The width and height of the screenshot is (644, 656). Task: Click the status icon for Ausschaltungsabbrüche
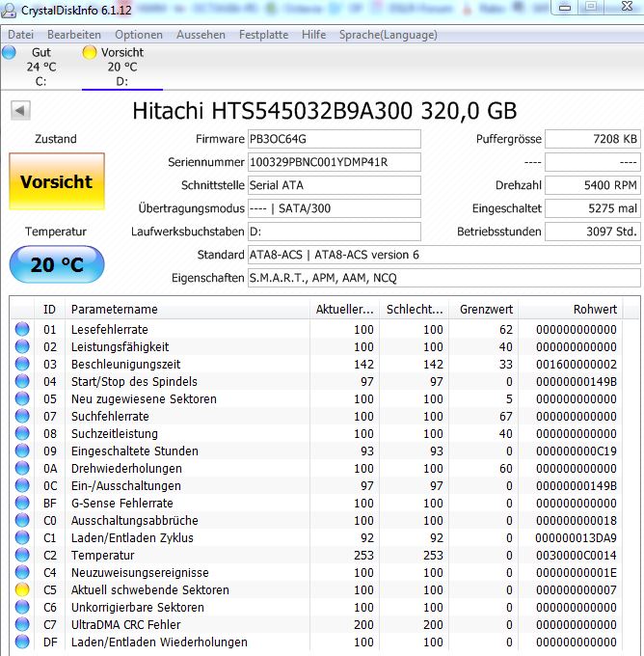pos(22,520)
